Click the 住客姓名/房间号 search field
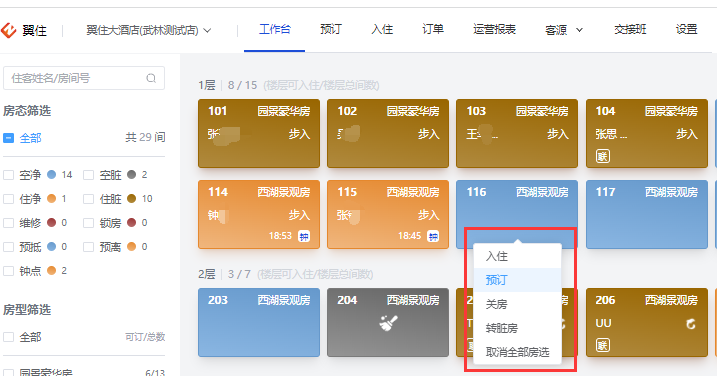This screenshot has width=717, height=376. [84, 78]
